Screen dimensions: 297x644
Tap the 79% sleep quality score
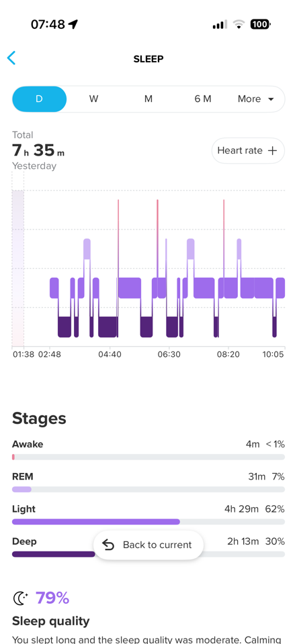(52, 598)
